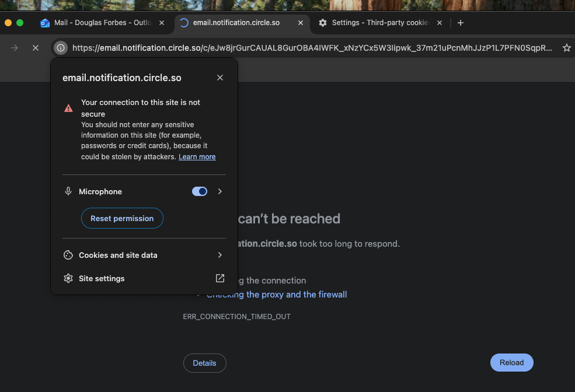
Task: Click the URL address field
Action: click(x=312, y=48)
